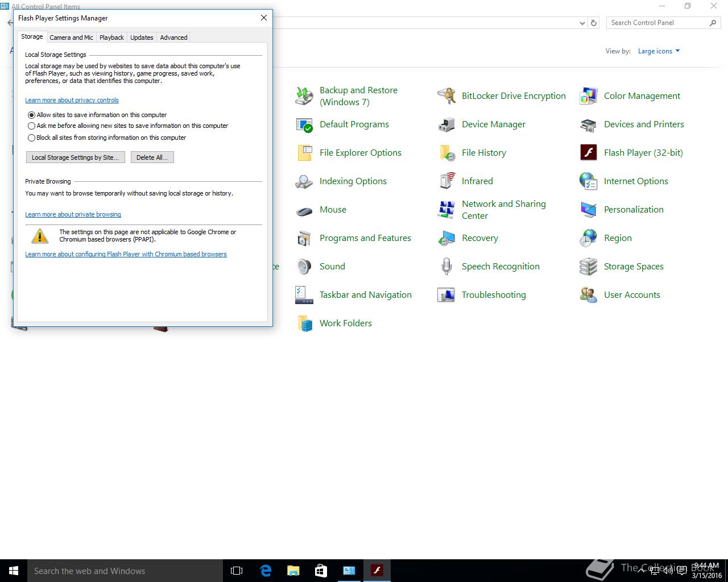
Task: Launch Microsoft Edge from the taskbar
Action: (x=265, y=571)
